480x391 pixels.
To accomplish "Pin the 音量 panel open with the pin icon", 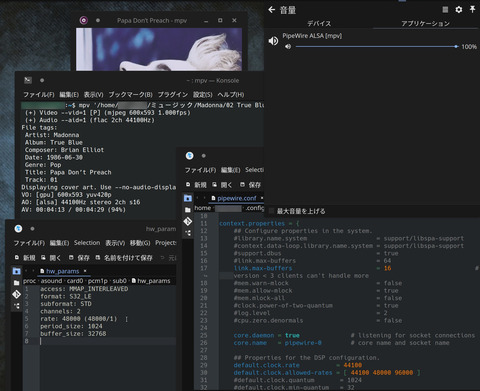I will coord(472,9).
